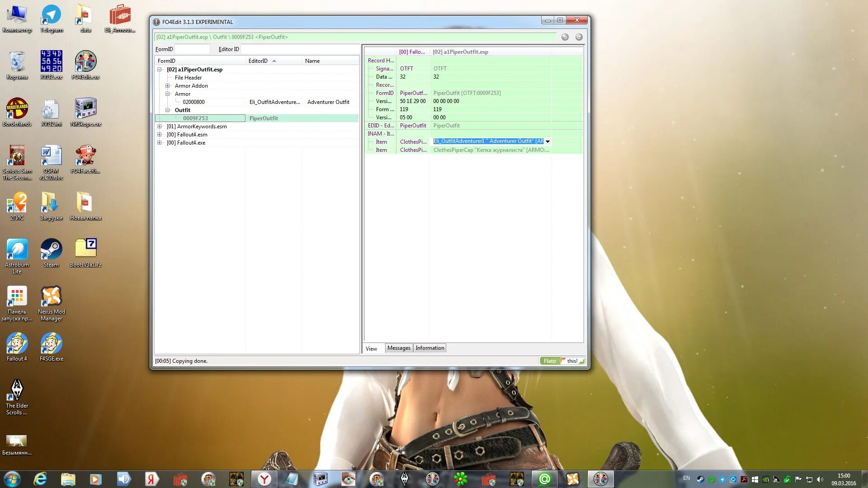
Task: Open Telegram desktop shortcut
Action: (51, 19)
